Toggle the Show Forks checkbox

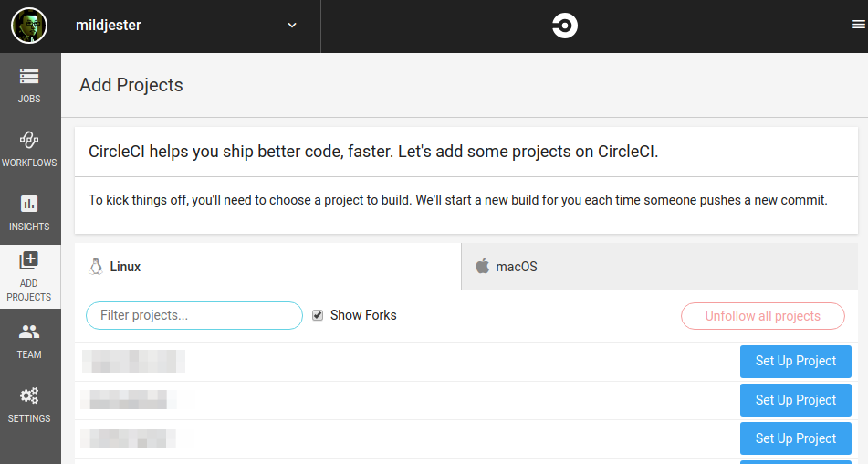click(318, 315)
